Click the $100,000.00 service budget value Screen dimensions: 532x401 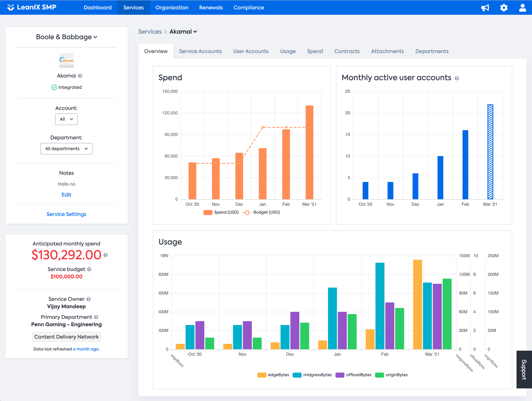pyautogui.click(x=67, y=277)
